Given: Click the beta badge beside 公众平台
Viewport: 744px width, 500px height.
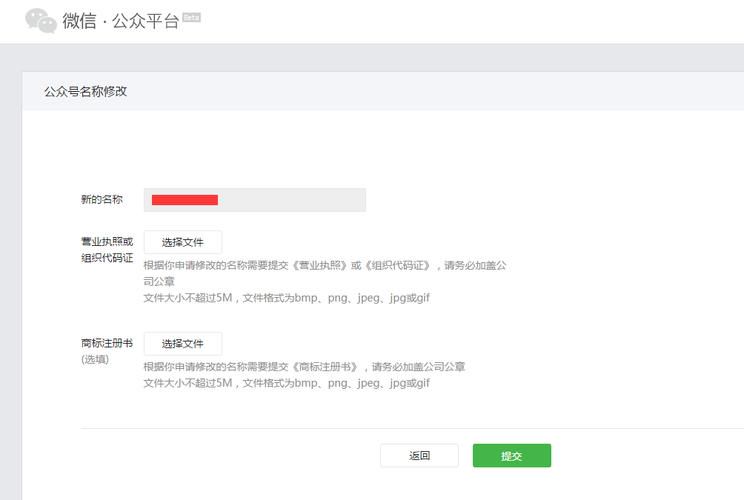Looking at the screenshot, I should (x=192, y=18).
